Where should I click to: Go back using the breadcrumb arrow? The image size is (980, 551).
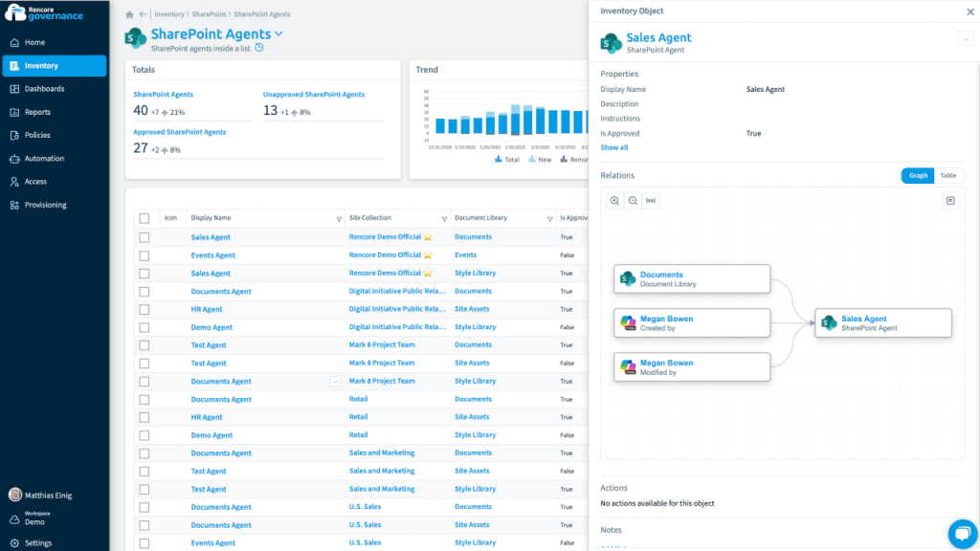pos(143,14)
